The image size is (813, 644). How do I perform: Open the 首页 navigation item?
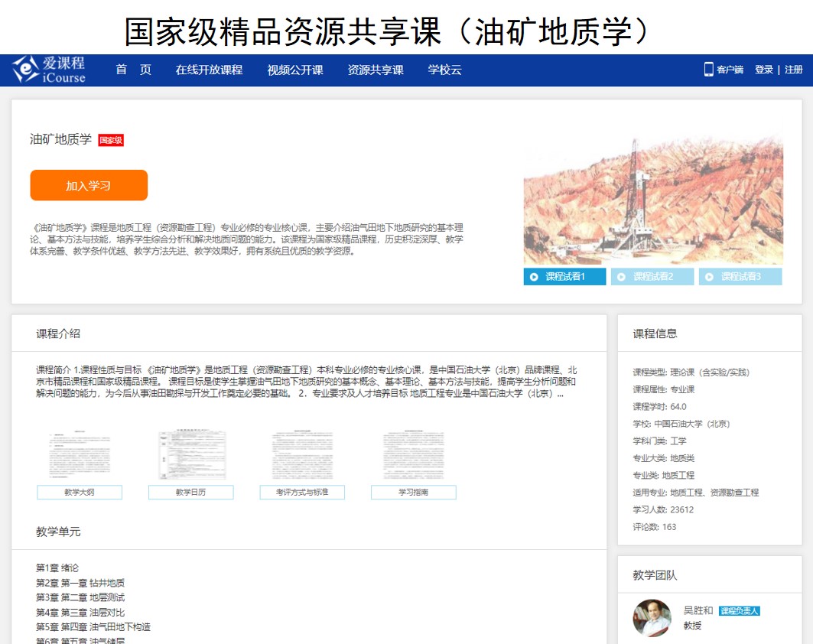[134, 70]
